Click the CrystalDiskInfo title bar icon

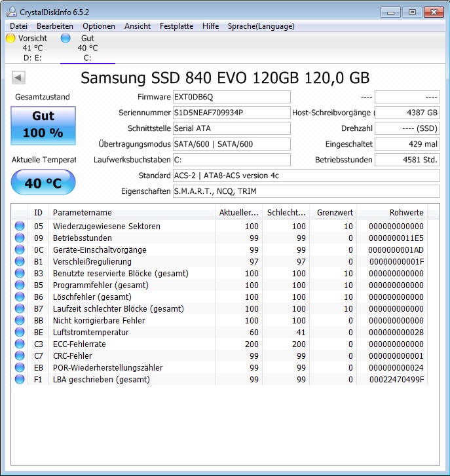click(12, 12)
